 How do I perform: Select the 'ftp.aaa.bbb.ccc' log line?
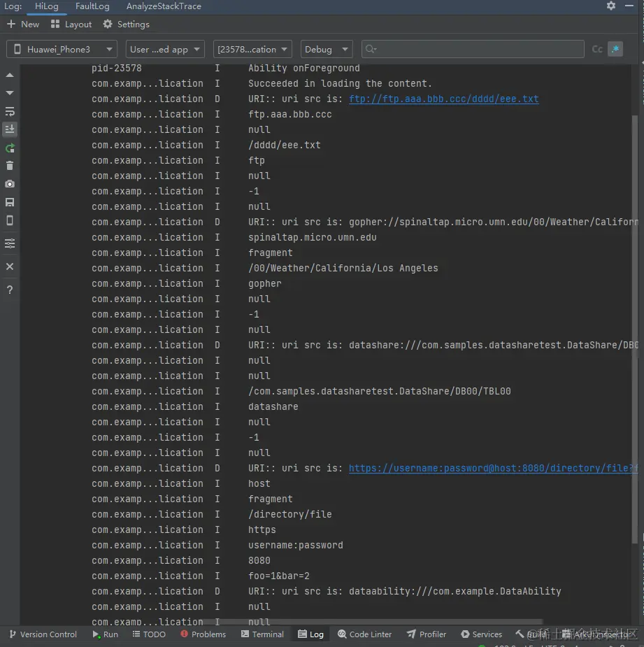point(290,115)
